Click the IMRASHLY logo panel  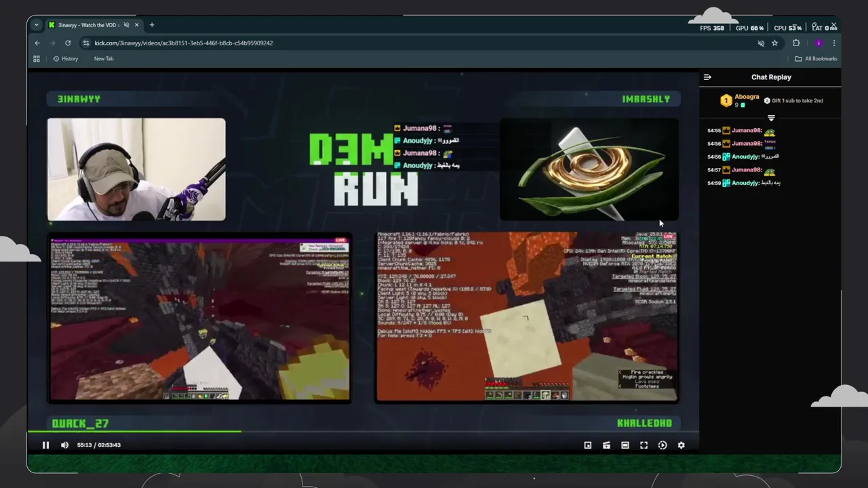589,169
